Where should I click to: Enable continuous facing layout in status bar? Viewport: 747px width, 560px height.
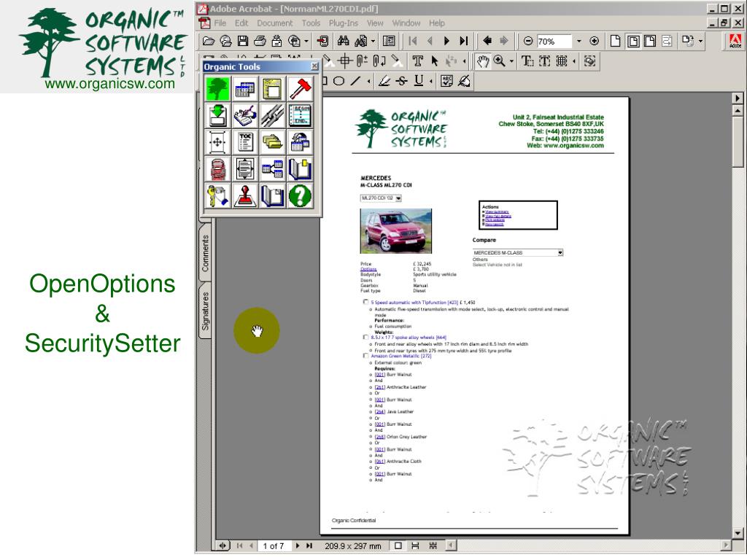click(433, 545)
